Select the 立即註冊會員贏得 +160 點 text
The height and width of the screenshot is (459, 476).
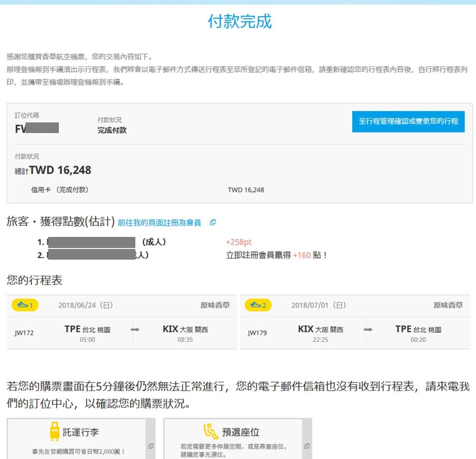pyautogui.click(x=276, y=255)
